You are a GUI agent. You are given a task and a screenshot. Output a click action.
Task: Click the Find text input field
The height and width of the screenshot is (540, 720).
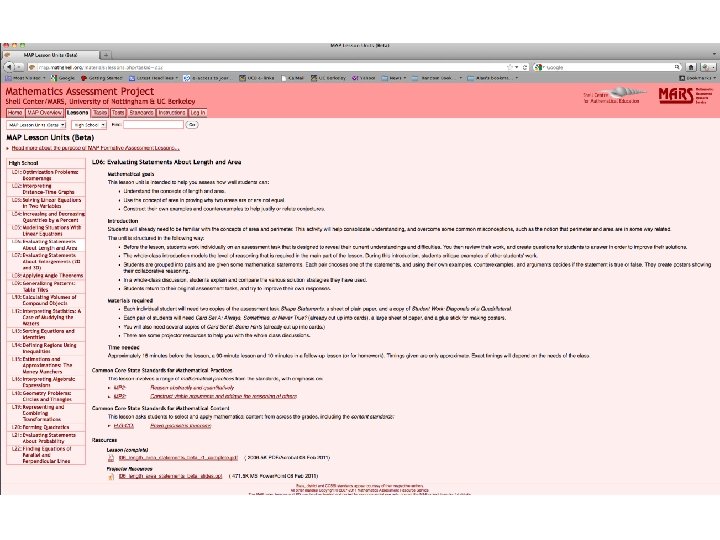pyautogui.click(x=153, y=125)
